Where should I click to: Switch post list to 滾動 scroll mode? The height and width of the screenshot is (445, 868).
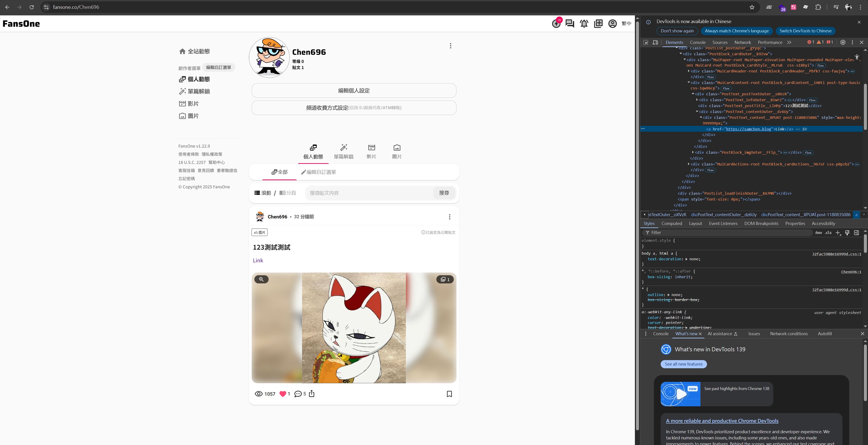coord(263,193)
